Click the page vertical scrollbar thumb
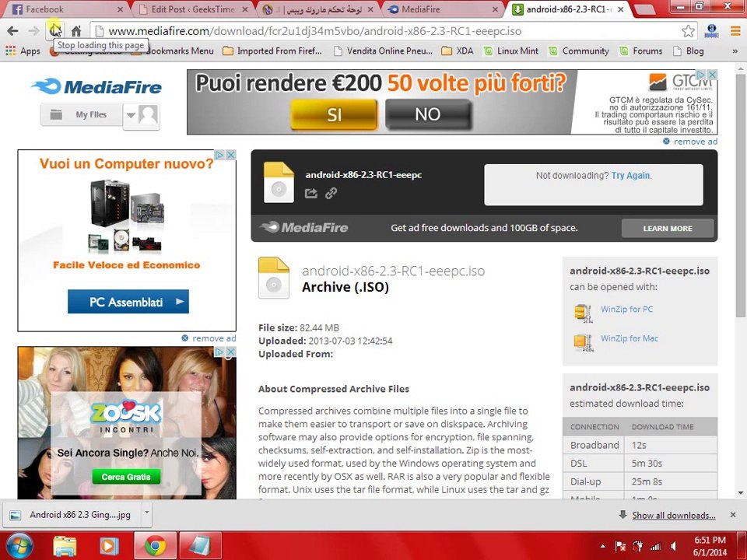The width and height of the screenshot is (747, 560). pos(740,195)
